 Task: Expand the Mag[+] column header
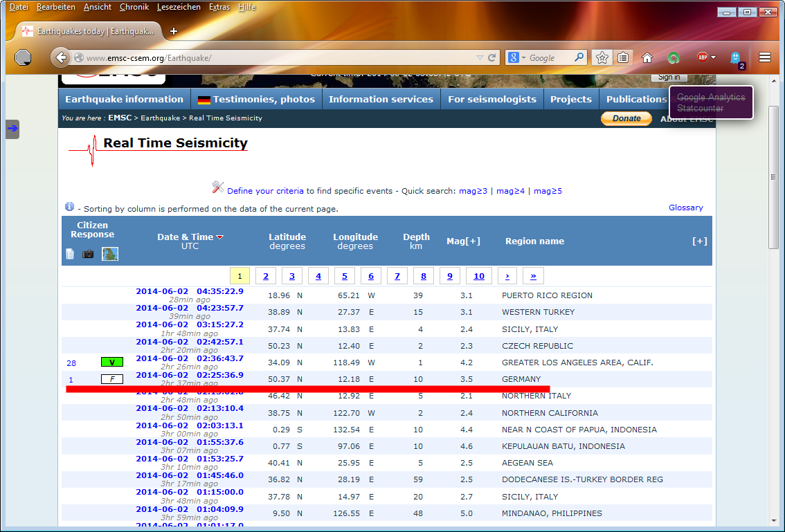[463, 241]
